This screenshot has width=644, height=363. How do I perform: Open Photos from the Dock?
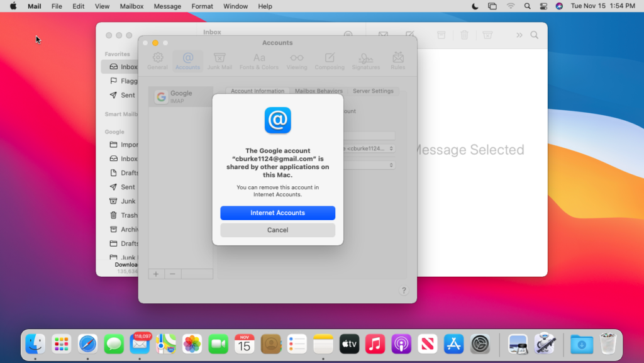point(192,344)
